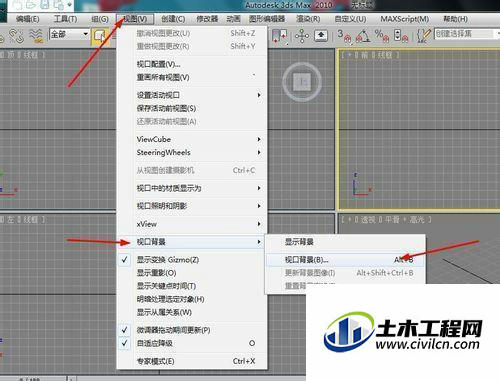
Task: Click the perspective viewport label 透视 平滑+高光
Action: click(x=386, y=220)
